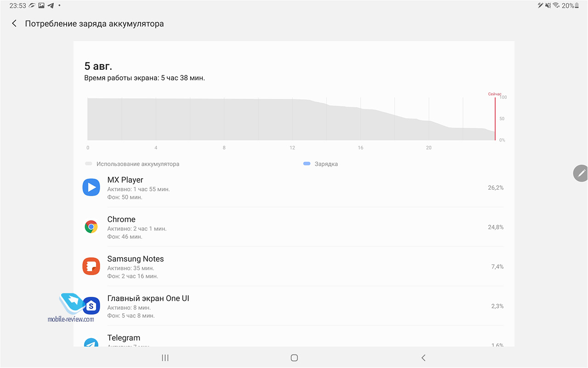Tap the Samsung Notes app icon
This screenshot has width=588, height=368.
coord(91,266)
